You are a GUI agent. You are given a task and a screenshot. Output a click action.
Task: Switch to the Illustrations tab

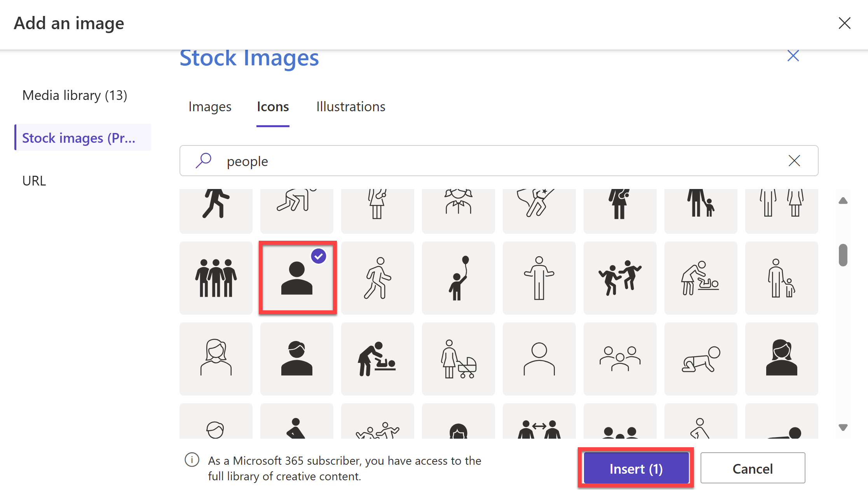click(350, 107)
